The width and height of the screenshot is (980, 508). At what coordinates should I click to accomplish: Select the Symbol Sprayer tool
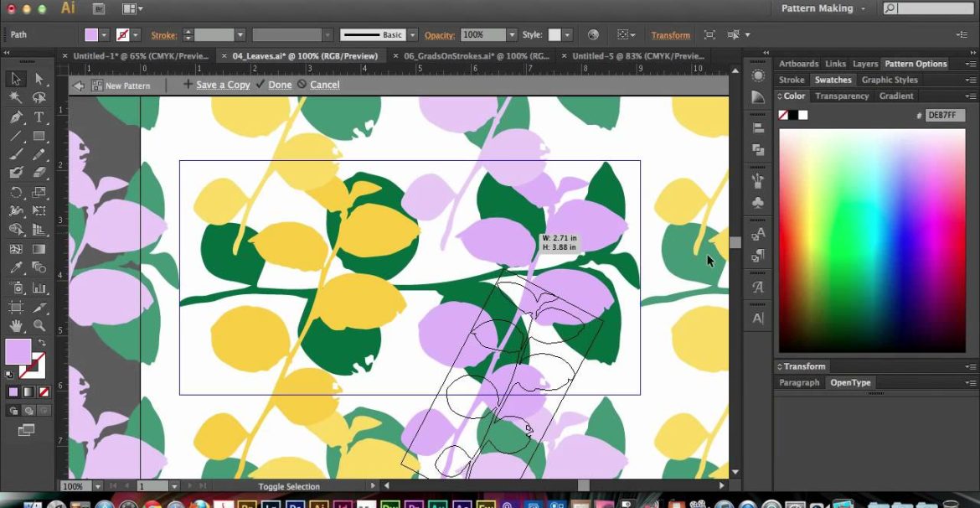[x=16, y=288]
